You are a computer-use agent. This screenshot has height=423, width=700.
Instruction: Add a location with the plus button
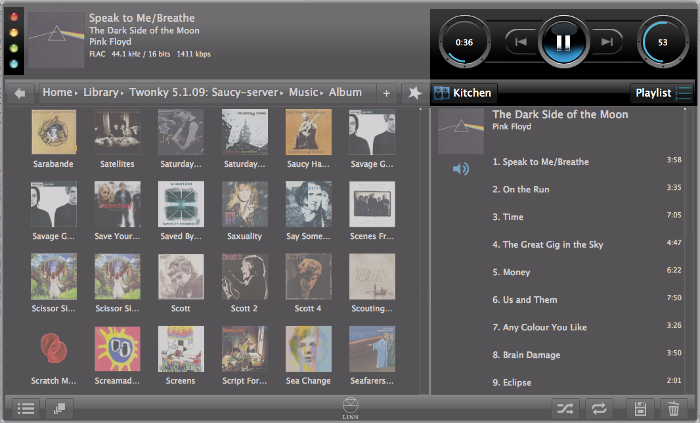point(387,93)
